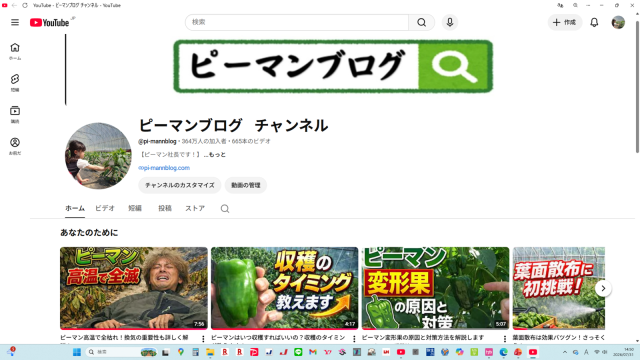Open subscriptions icon in left sidebar
Screen dimensions: 640x360
click(15, 114)
